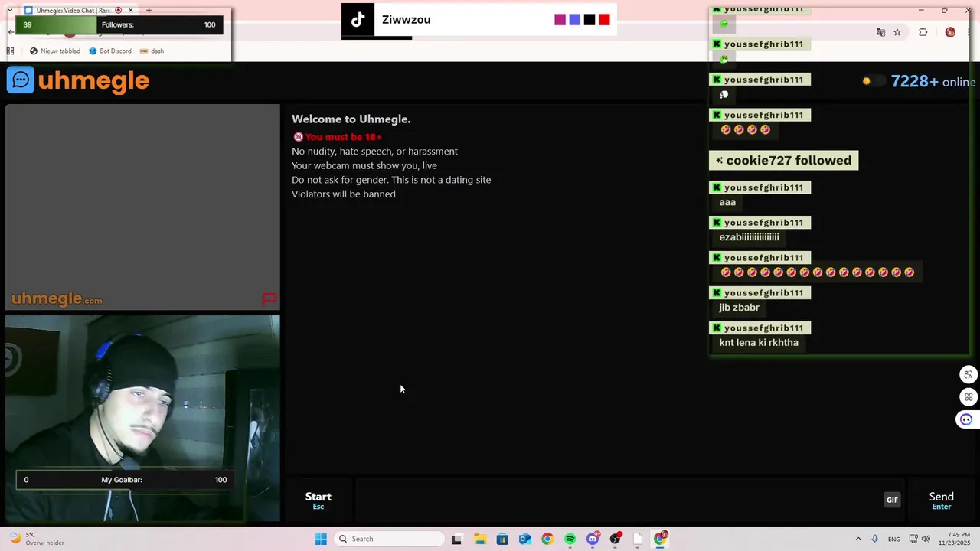Click the report flag icon on stranger video

pyautogui.click(x=269, y=298)
